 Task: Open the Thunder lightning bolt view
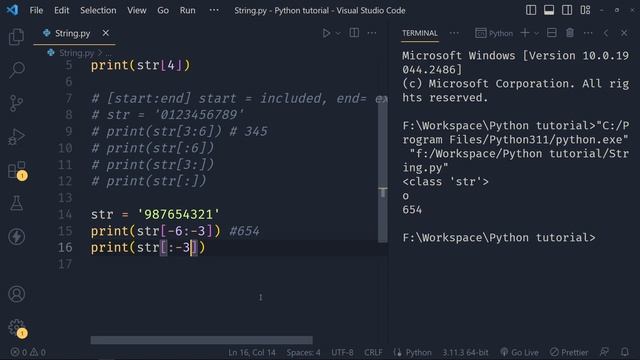16,236
